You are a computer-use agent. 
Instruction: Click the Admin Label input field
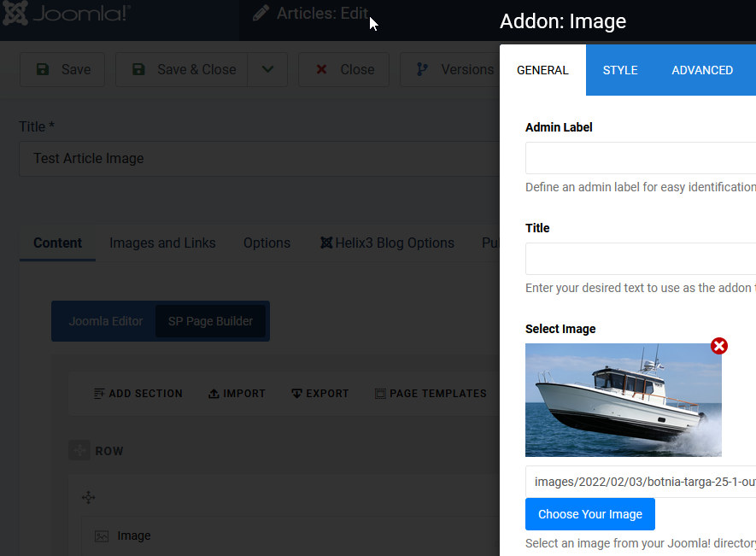point(641,158)
